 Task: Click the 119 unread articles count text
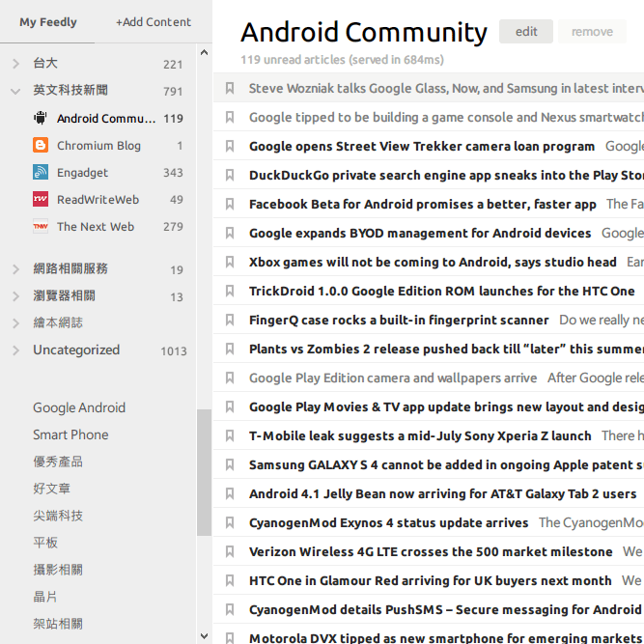pyautogui.click(x=342, y=60)
